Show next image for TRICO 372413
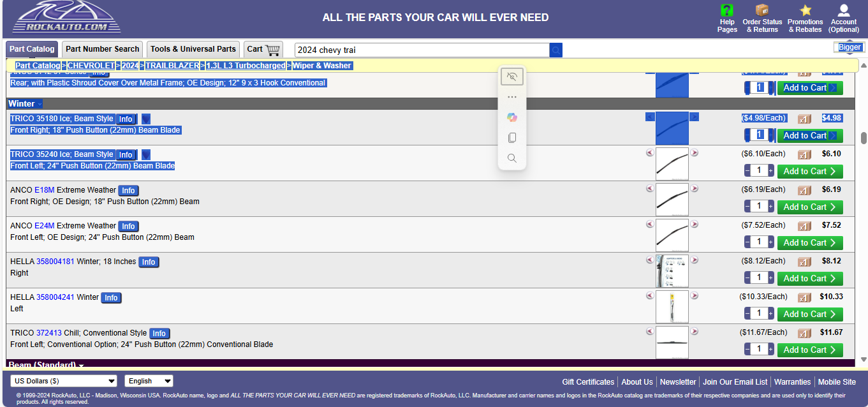This screenshot has height=407, width=868. (695, 331)
